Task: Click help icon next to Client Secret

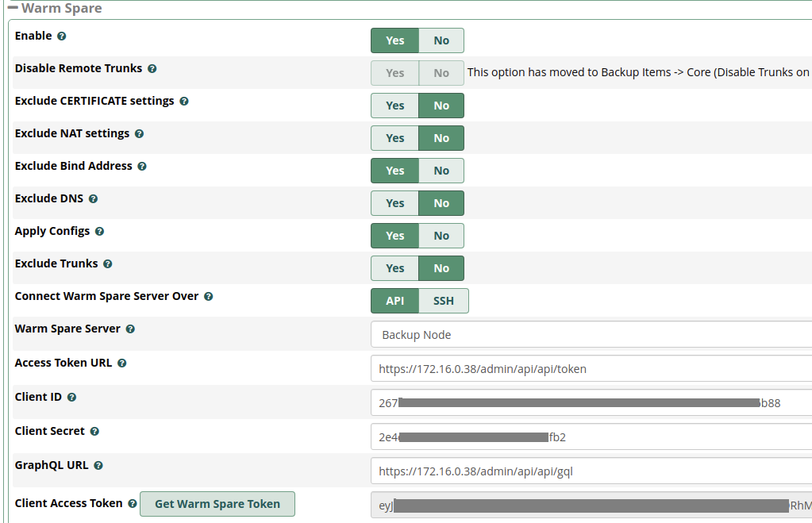Action: [x=94, y=432]
